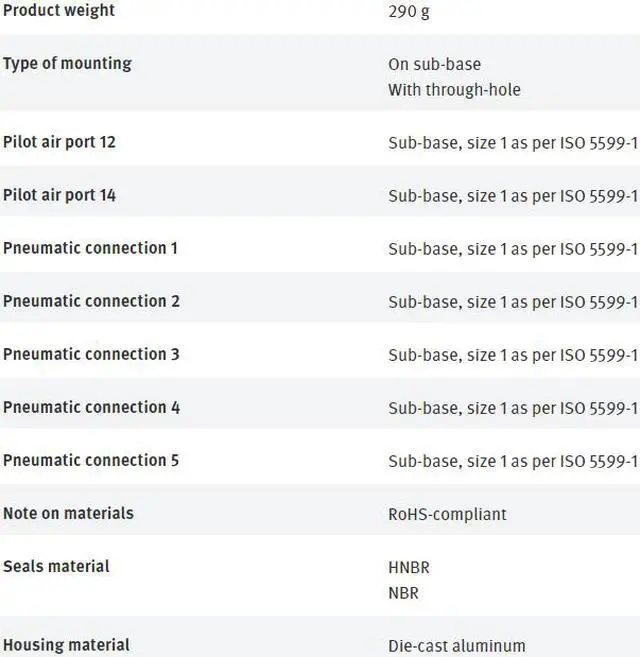Click the Pneumatic connection 5 label
The image size is (640, 657).
(x=91, y=460)
